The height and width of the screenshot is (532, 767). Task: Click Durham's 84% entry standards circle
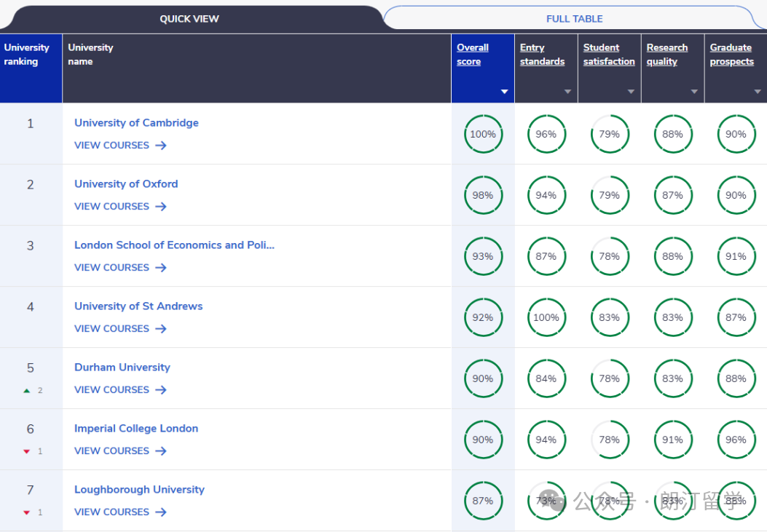[546, 378]
